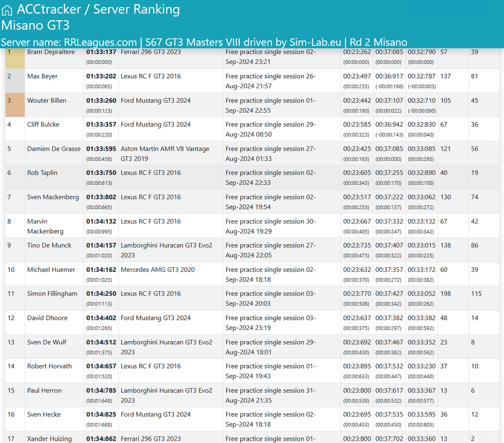
Task: Select the server name text RRLeagues.com
Action: tap(100, 42)
